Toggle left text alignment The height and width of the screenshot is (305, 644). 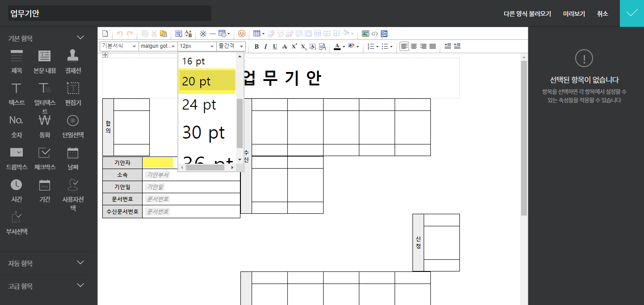pyautogui.click(x=404, y=47)
